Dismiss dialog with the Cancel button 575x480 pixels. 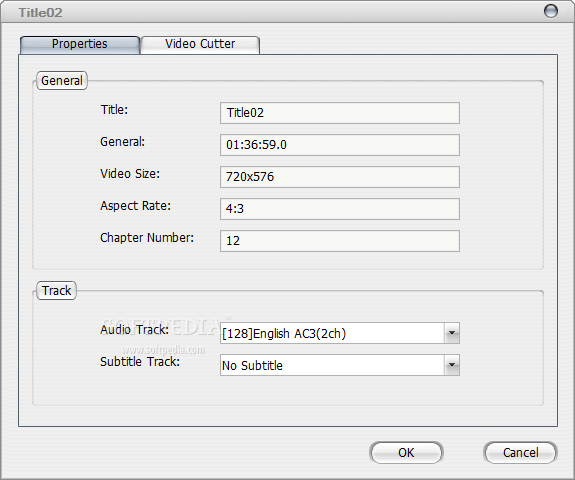point(520,452)
